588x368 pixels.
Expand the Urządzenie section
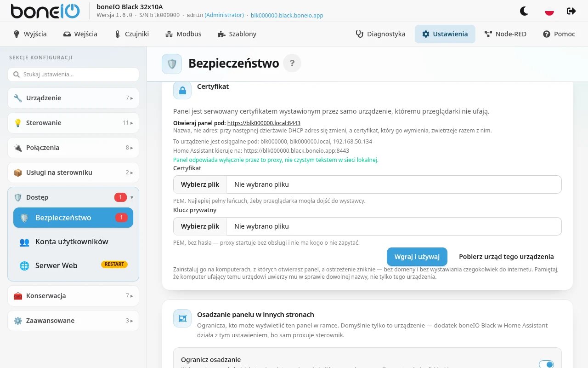73,98
